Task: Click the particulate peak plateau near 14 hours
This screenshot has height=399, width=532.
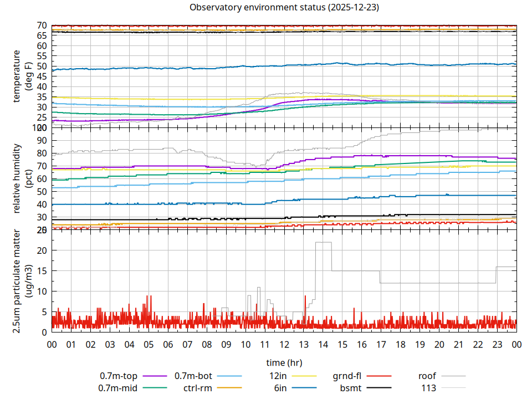Action: [323, 242]
